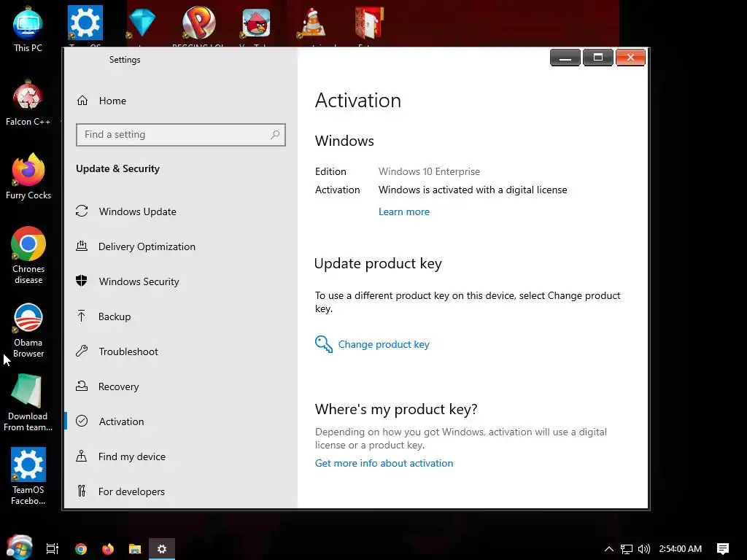Click the Settings window title text
The height and width of the screenshot is (560, 747).
[125, 60]
